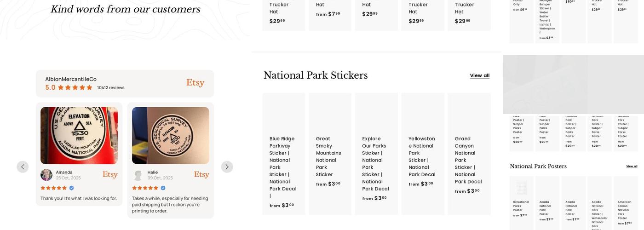Viewport: 644px width, 230px height.
Task: Open Grand Canyon National Park Sticker product
Action: (468, 160)
